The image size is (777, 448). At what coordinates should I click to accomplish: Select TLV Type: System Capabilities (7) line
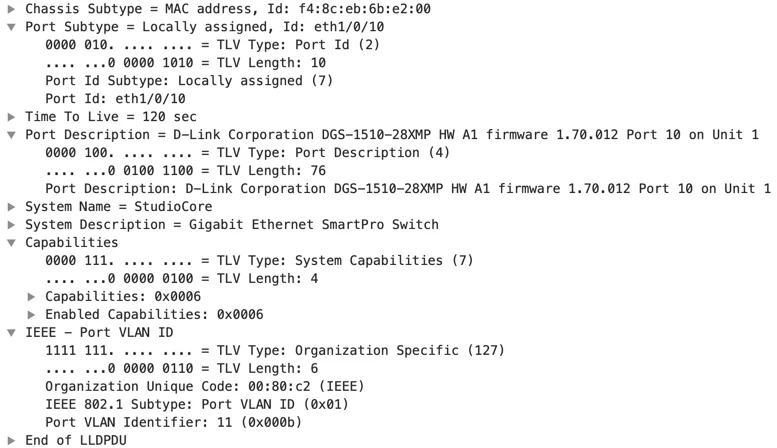pyautogui.click(x=259, y=261)
